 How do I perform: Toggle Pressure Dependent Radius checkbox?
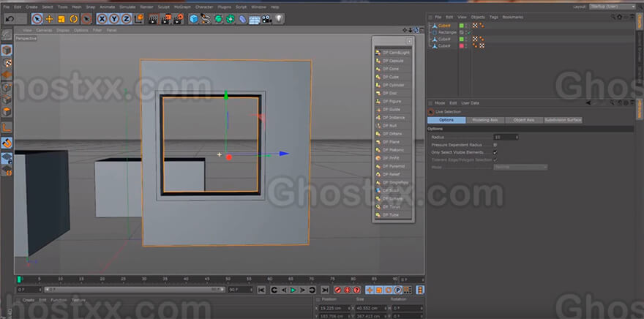(x=495, y=145)
